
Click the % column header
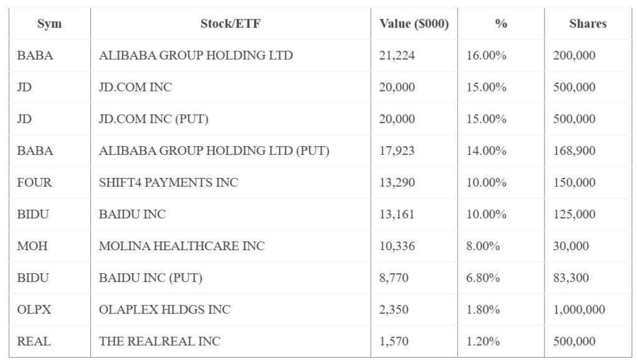click(x=500, y=24)
